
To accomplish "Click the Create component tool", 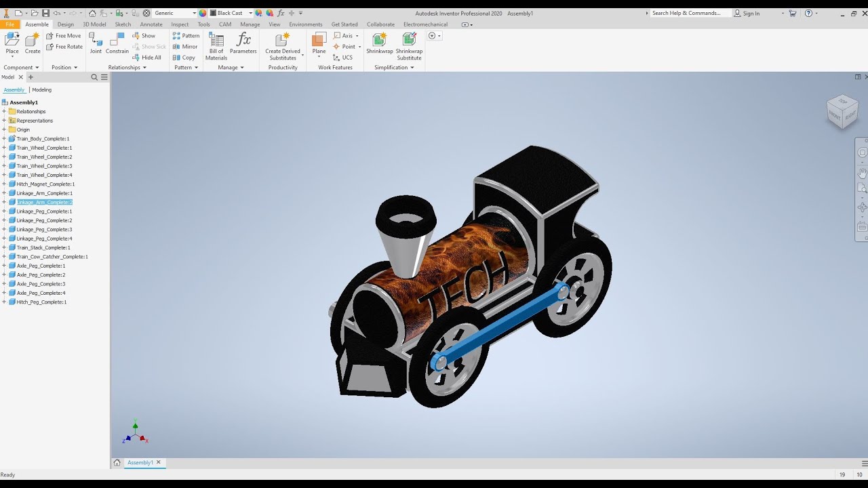I will coord(33,43).
